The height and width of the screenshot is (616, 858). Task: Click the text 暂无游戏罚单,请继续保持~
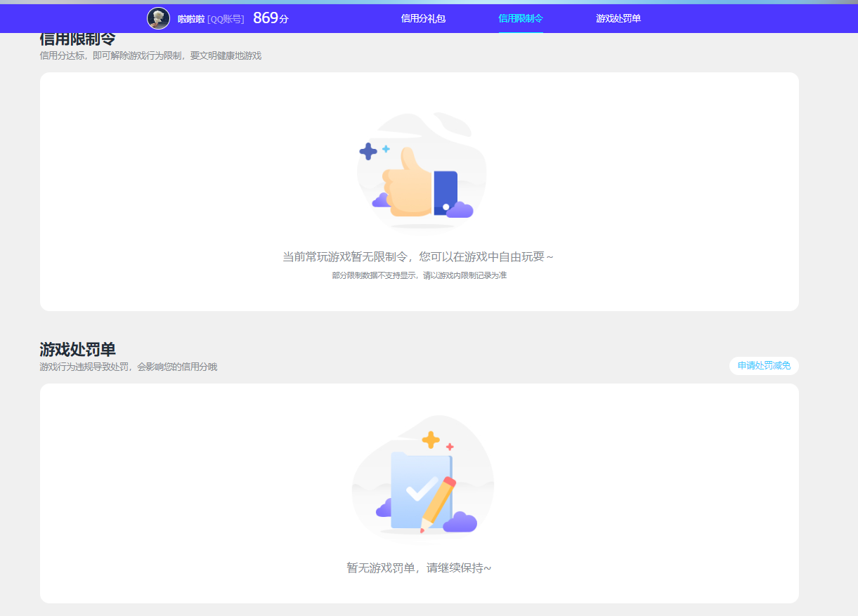pyautogui.click(x=419, y=568)
